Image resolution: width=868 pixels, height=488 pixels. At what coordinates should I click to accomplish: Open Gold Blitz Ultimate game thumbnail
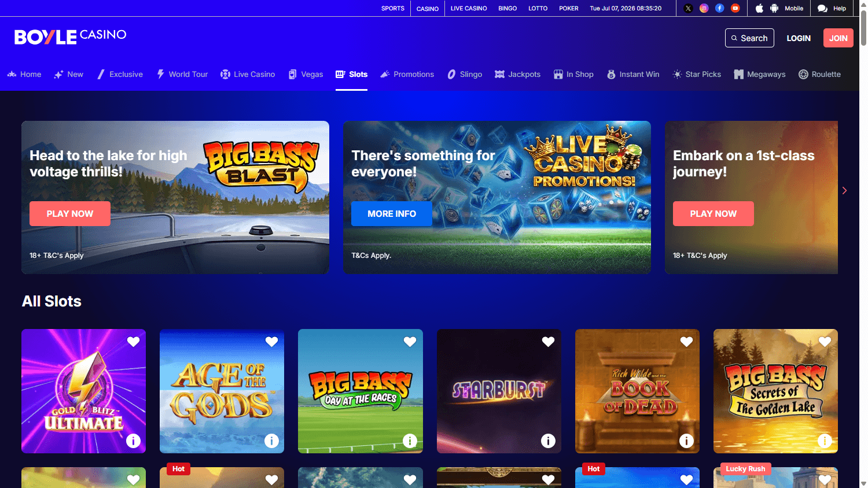click(83, 391)
